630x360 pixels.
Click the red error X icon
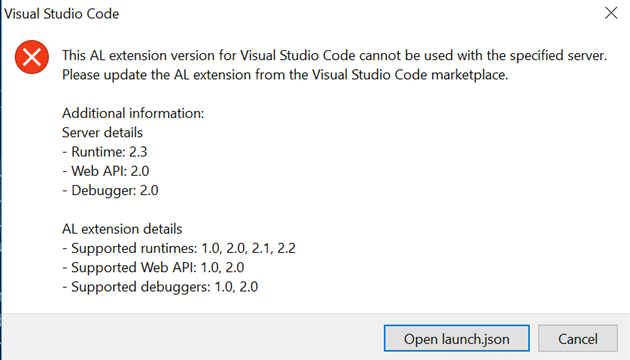[32, 57]
